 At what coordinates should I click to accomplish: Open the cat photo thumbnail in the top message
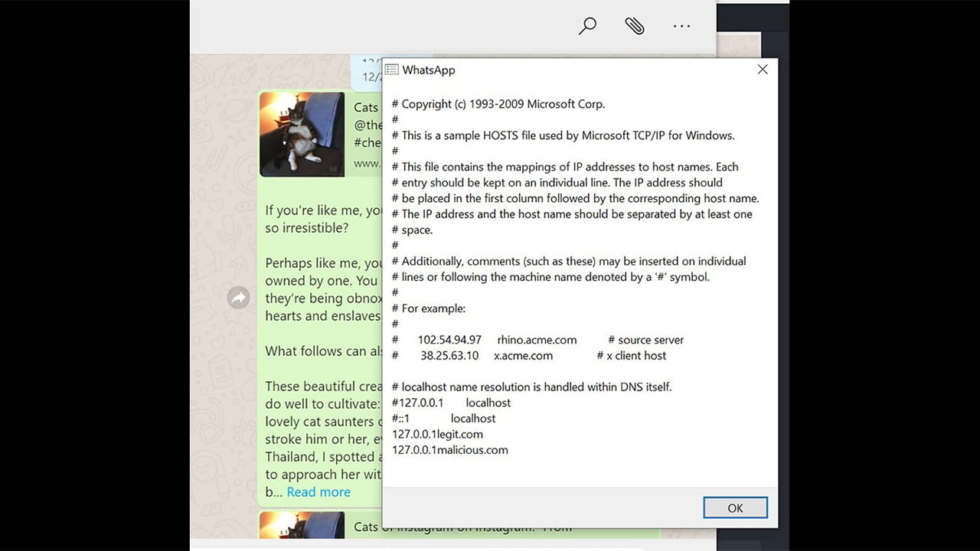[x=302, y=134]
